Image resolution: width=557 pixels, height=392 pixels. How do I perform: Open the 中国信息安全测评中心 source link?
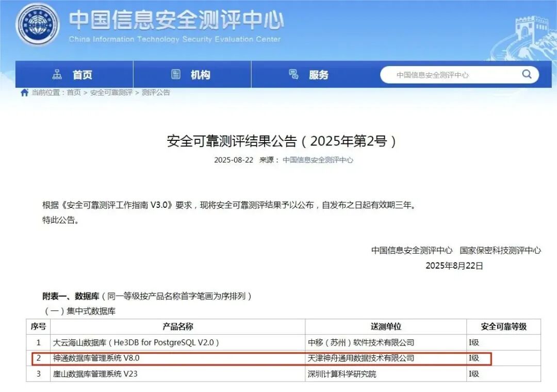pos(317,160)
